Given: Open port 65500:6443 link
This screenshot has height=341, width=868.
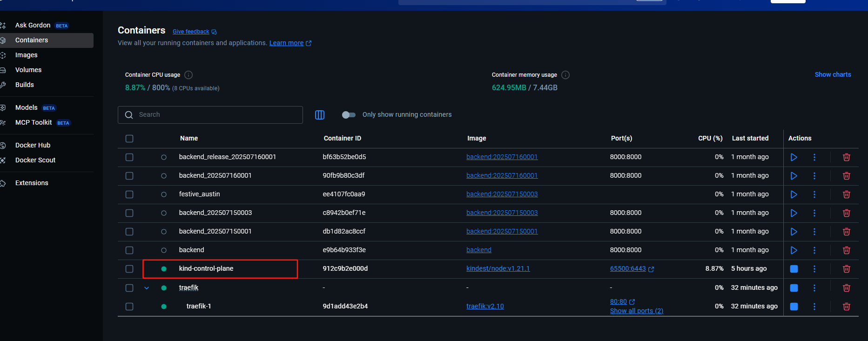Looking at the screenshot, I should (x=632, y=268).
